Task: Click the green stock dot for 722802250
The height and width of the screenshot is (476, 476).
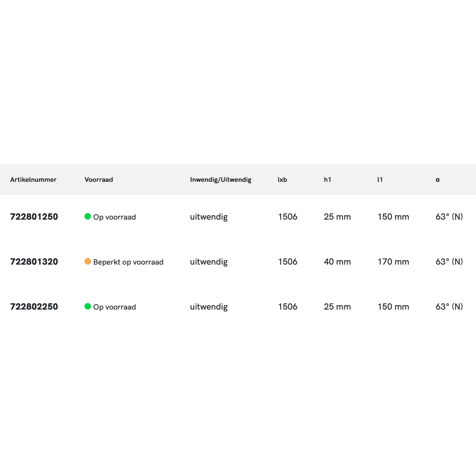Action: click(88, 307)
